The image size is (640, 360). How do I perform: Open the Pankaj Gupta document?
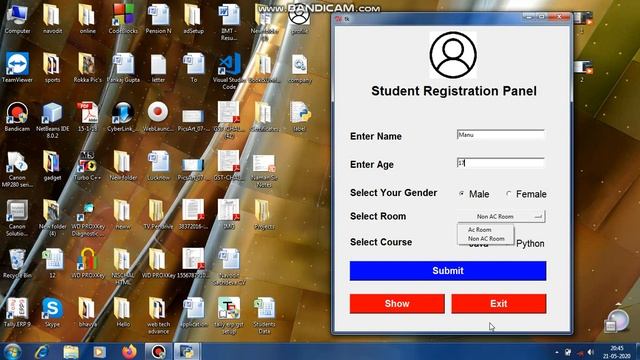click(x=123, y=67)
